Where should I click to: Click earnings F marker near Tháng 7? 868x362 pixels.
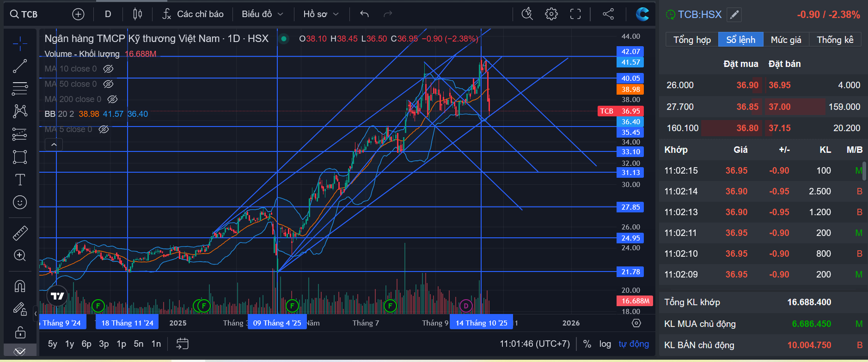click(390, 306)
